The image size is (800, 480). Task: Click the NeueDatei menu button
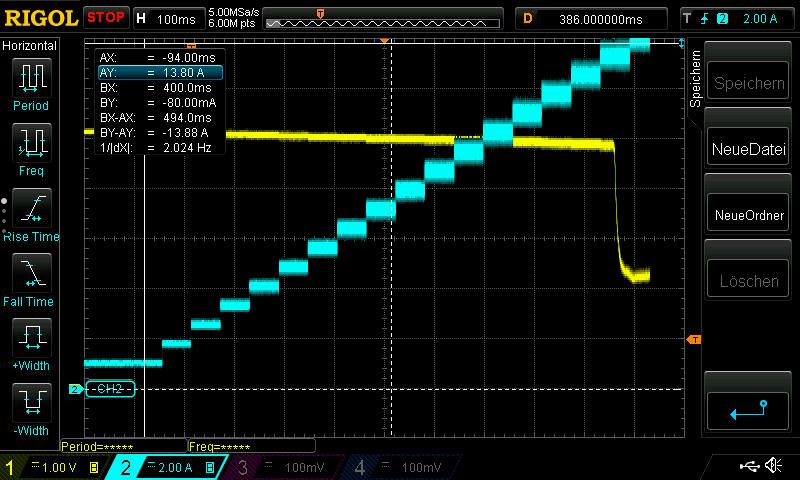coord(748,149)
